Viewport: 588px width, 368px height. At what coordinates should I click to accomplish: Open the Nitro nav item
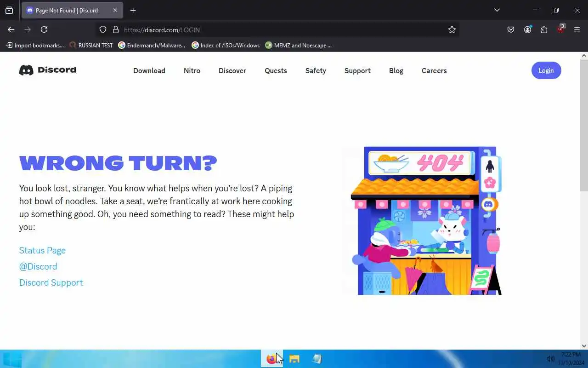[192, 70]
